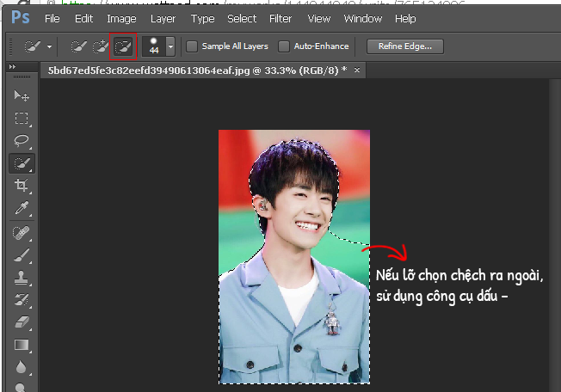Open the Select menu
Viewport: 561px width, 392px height.
[242, 18]
